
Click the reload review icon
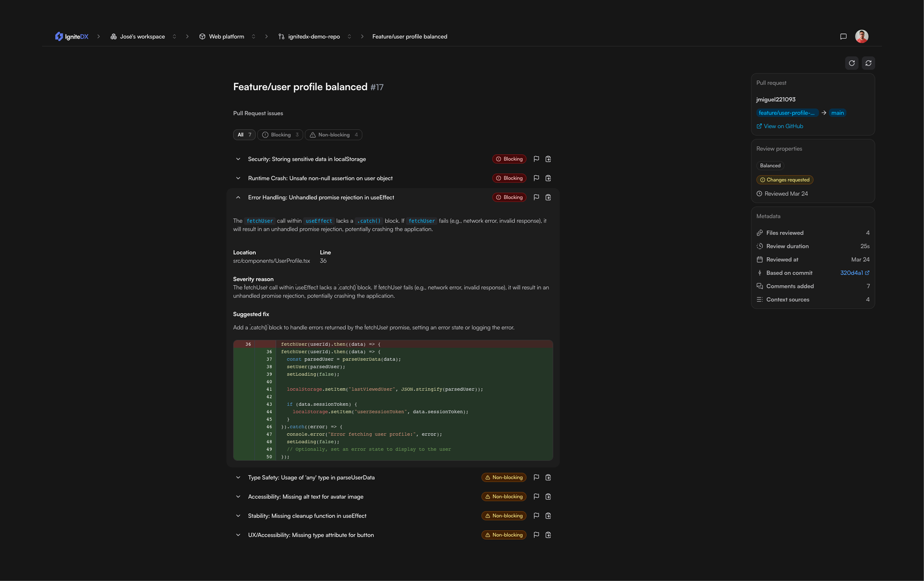click(852, 63)
